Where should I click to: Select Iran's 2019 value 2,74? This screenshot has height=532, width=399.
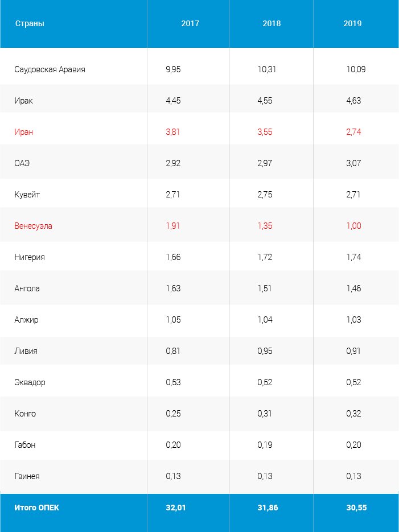point(353,132)
